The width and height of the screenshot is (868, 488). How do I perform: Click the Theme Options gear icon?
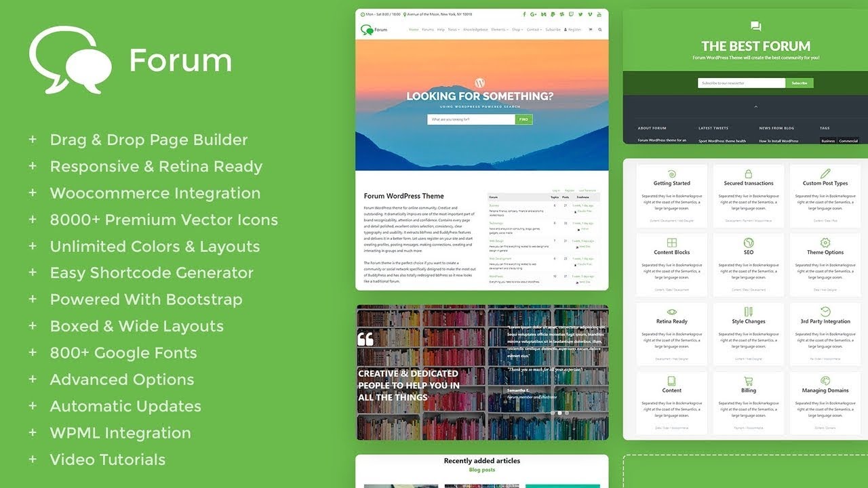coord(825,243)
